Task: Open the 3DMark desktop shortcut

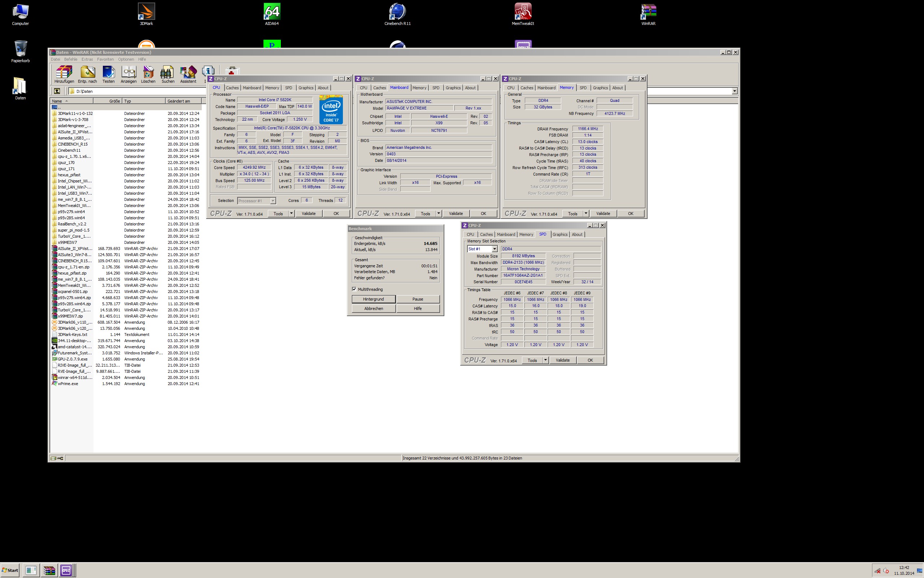Action: (146, 14)
